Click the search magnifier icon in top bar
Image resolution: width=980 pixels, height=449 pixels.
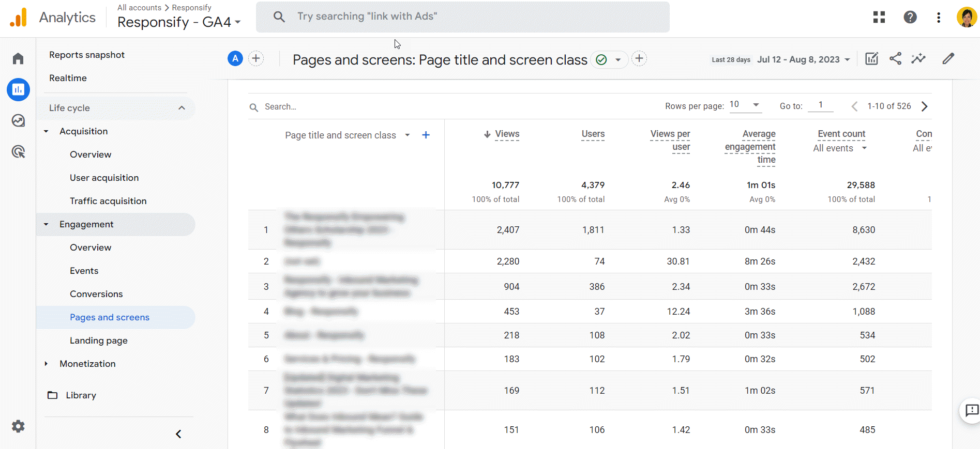tap(279, 17)
